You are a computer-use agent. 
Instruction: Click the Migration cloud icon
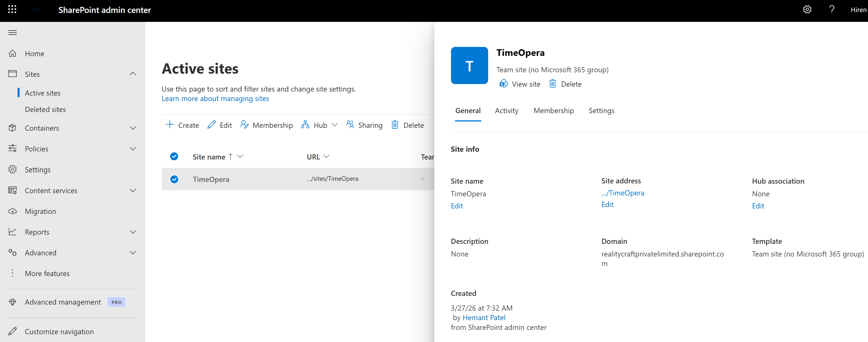pos(12,211)
